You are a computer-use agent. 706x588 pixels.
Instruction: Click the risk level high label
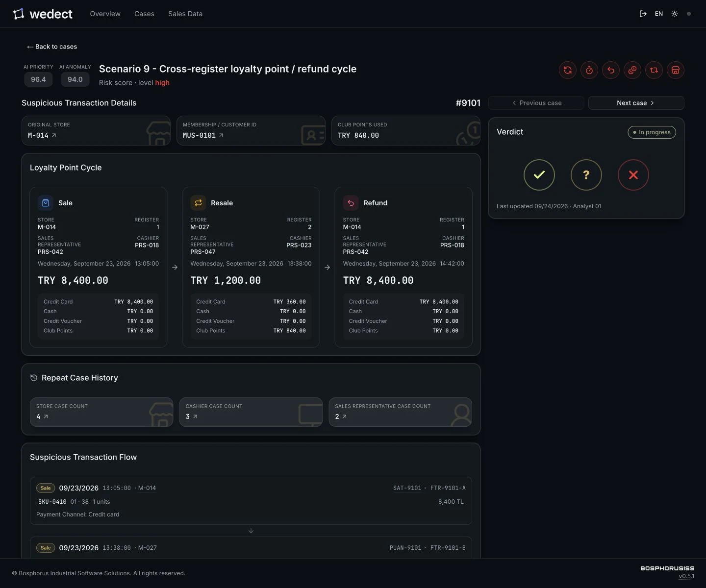162,82
